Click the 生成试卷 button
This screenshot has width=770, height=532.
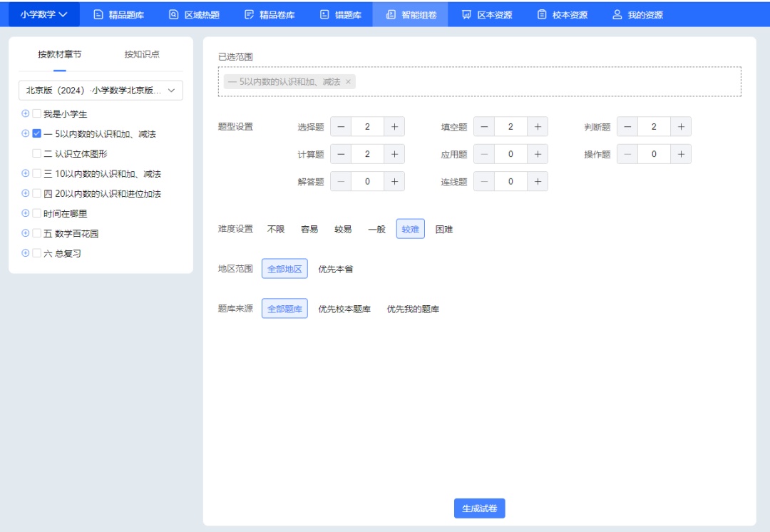pyautogui.click(x=479, y=508)
